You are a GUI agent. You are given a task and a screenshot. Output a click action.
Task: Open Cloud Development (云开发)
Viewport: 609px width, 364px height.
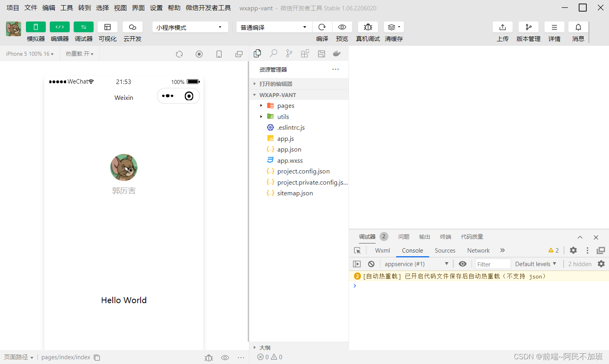coord(133,27)
